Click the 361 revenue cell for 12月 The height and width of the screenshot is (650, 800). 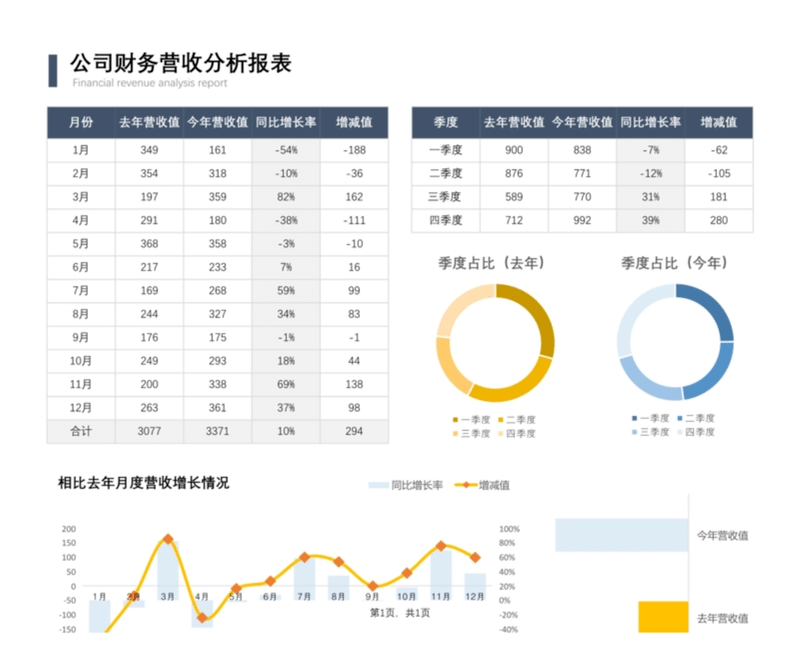[x=217, y=408]
